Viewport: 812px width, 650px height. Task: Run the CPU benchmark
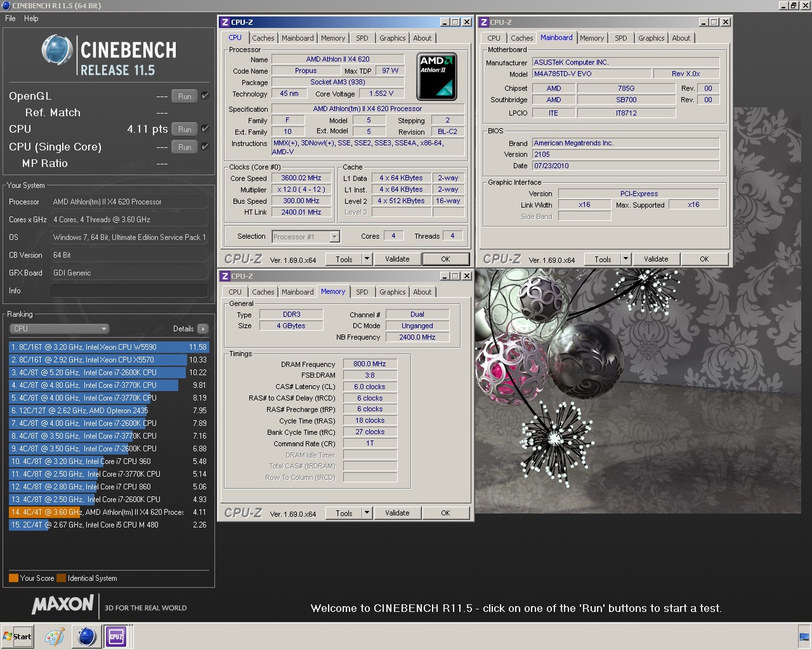coord(185,129)
